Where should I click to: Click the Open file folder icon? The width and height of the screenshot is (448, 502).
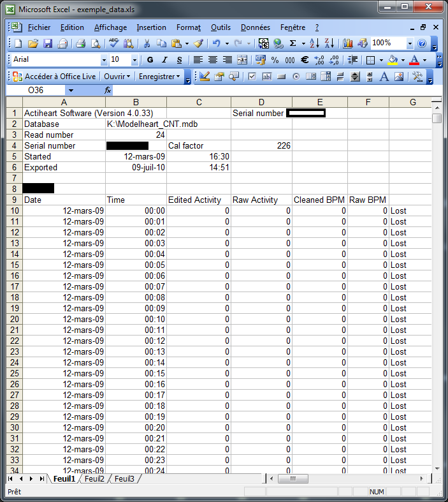click(x=33, y=43)
